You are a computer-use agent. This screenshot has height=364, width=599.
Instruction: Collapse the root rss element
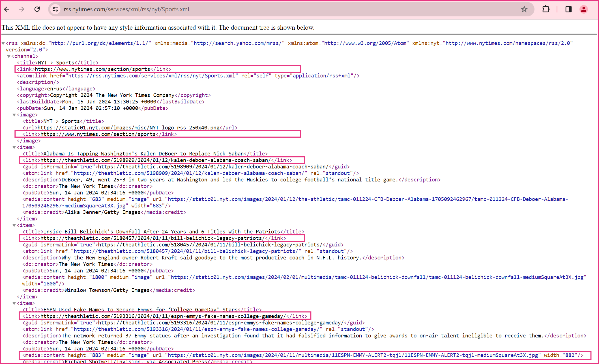[3, 44]
